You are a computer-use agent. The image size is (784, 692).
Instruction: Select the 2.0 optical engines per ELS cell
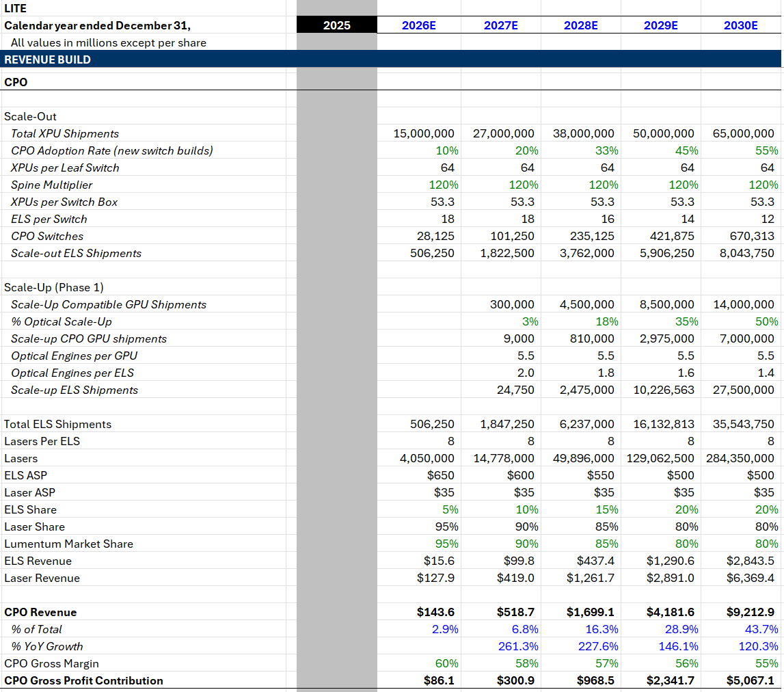tap(526, 373)
